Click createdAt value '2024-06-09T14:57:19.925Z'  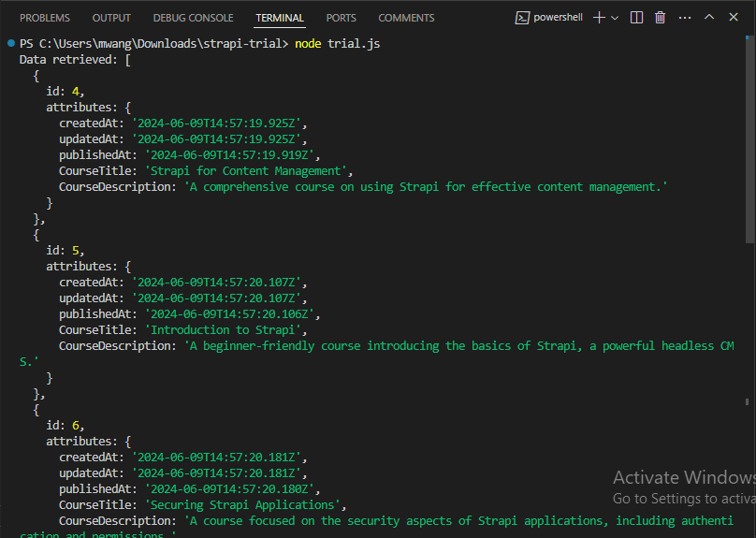click(216, 124)
